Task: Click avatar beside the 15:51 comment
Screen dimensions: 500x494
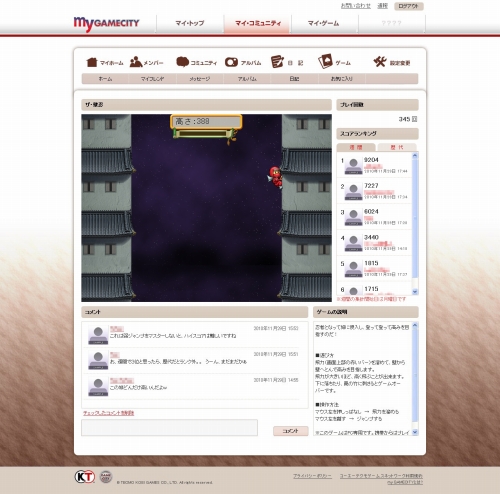Action: [x=98, y=361]
